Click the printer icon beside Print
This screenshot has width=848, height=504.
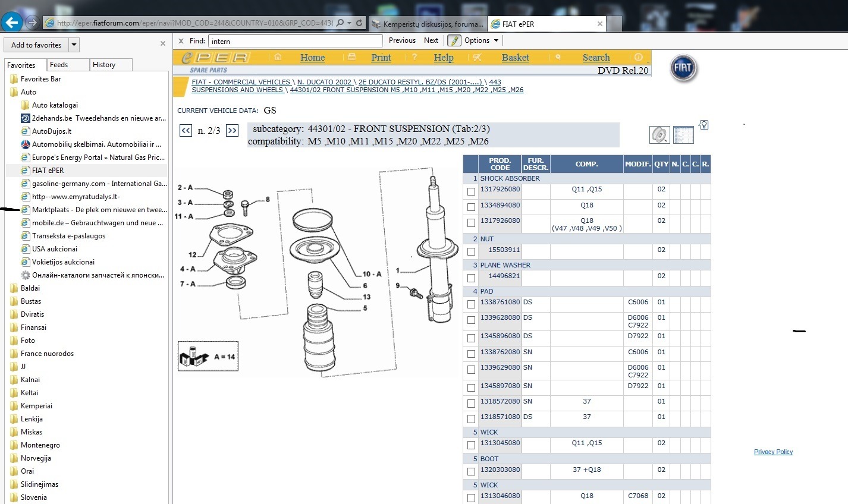351,57
